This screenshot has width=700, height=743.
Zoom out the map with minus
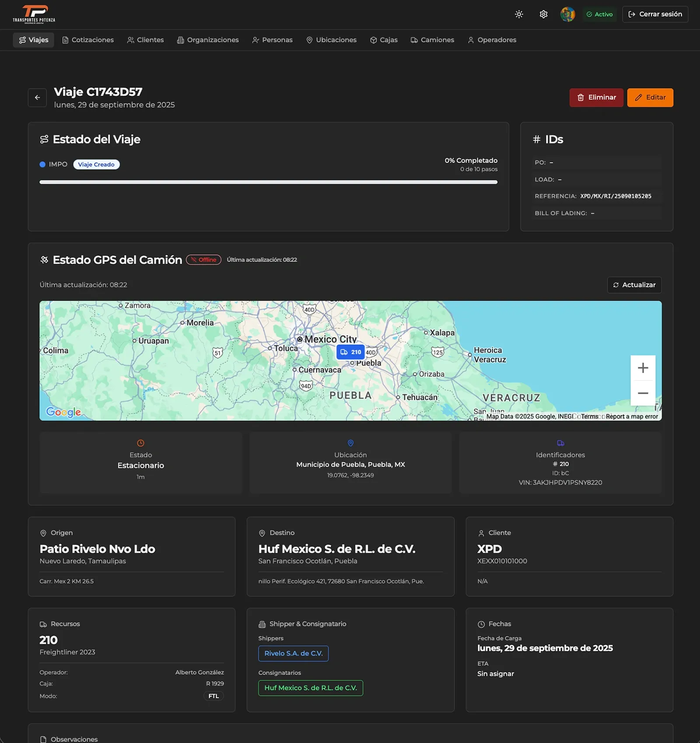coord(643,393)
